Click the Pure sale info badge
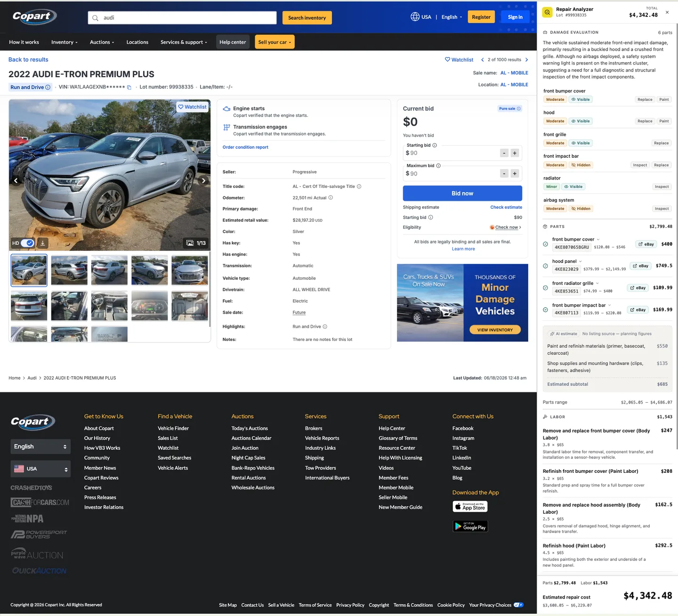 point(510,109)
